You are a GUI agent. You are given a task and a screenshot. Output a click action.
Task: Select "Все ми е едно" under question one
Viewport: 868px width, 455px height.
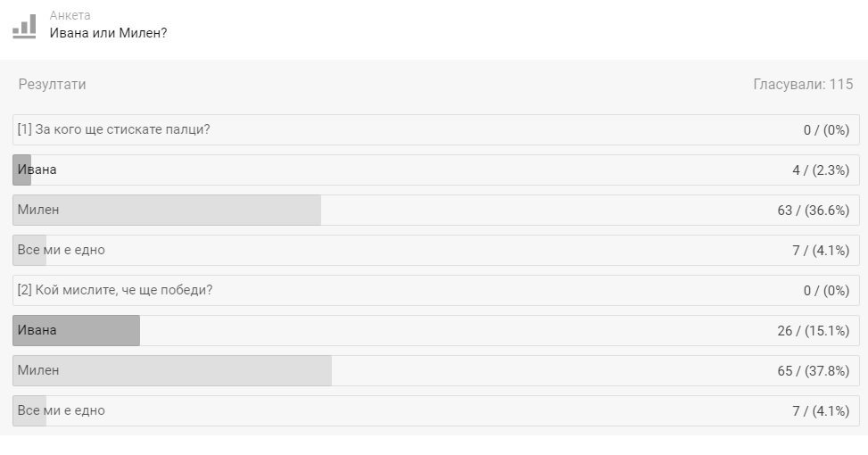pos(61,250)
